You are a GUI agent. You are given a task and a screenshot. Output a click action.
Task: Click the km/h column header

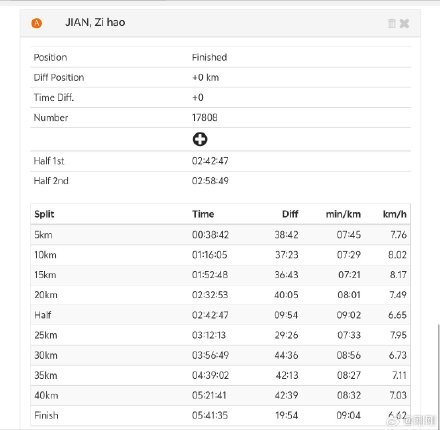click(x=395, y=214)
